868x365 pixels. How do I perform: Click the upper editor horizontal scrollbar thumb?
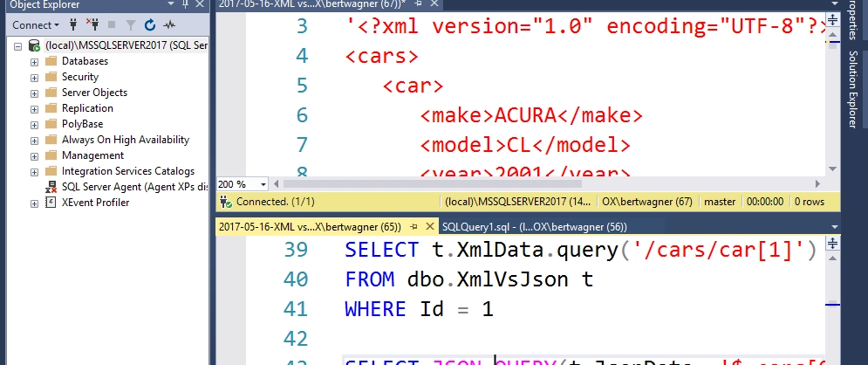(433, 184)
